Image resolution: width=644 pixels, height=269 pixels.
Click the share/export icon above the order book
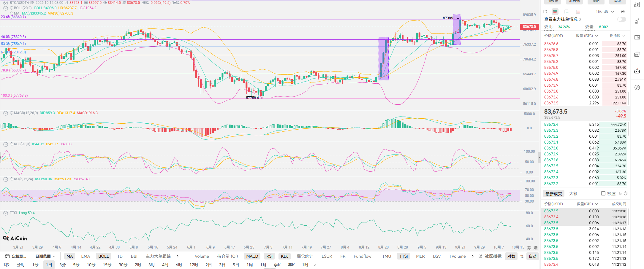pos(545,12)
